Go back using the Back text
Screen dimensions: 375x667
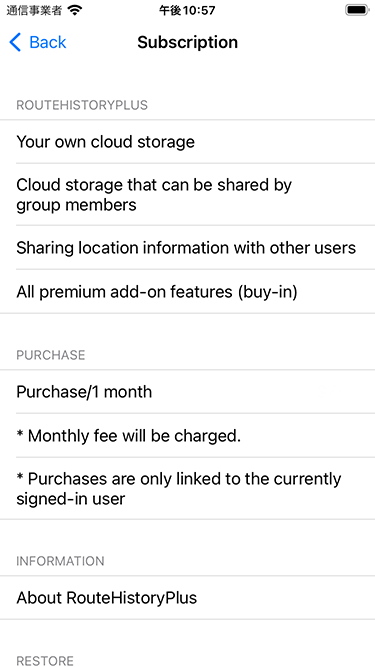click(48, 43)
